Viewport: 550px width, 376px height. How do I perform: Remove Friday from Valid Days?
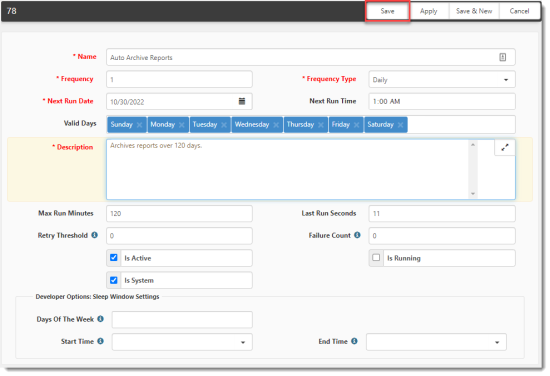(x=356, y=125)
